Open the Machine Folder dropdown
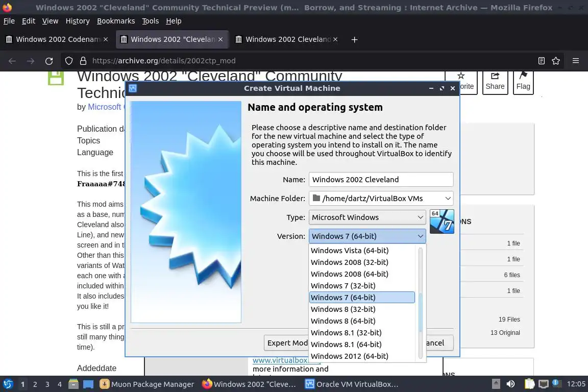Image resolution: width=588 pixels, height=392 pixels. pyautogui.click(x=381, y=199)
